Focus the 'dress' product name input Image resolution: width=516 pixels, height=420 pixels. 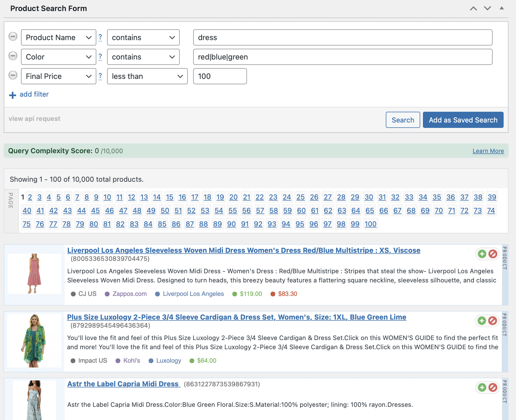click(x=343, y=37)
